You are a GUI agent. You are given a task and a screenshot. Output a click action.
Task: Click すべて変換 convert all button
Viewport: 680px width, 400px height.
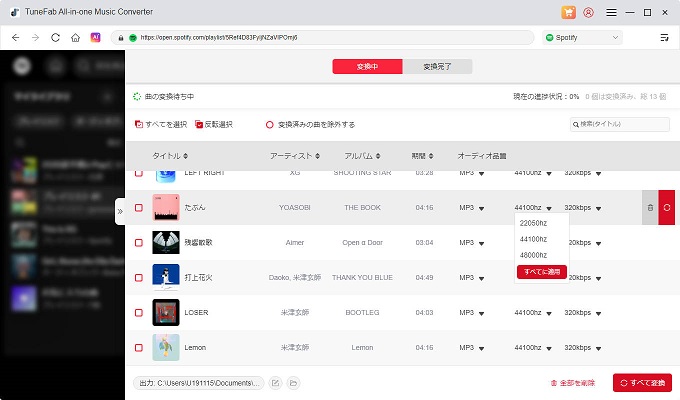click(642, 383)
